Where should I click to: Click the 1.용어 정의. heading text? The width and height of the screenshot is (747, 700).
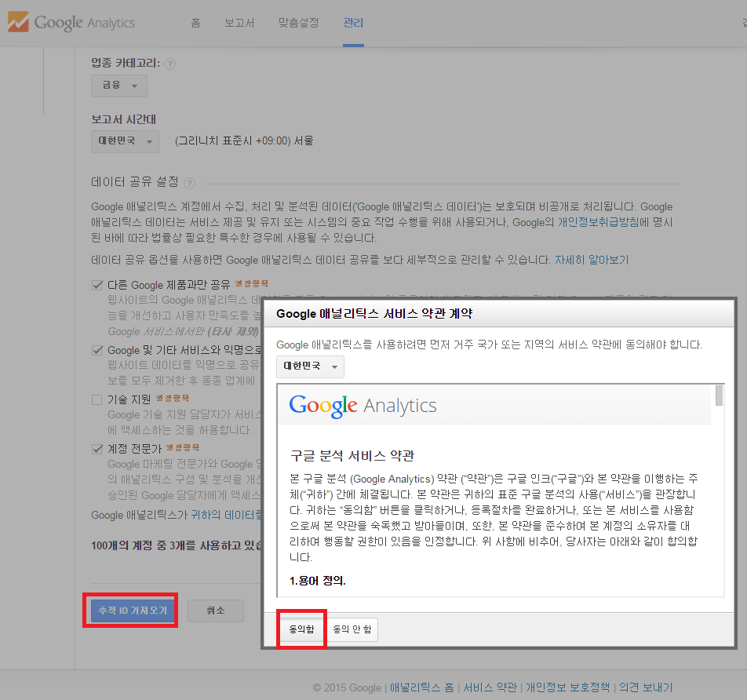pos(318,581)
